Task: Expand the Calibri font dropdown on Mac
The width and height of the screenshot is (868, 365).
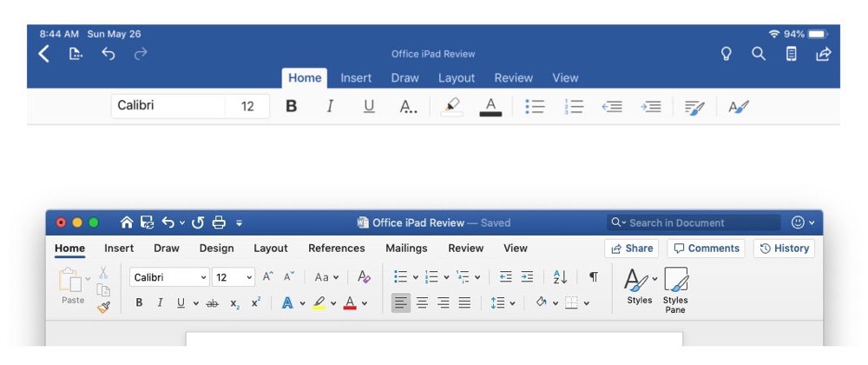Action: [x=204, y=277]
